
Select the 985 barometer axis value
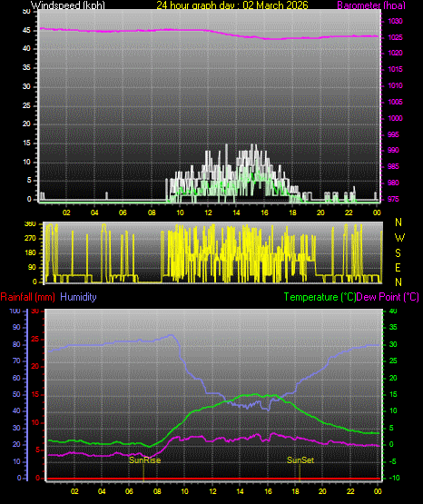point(393,166)
